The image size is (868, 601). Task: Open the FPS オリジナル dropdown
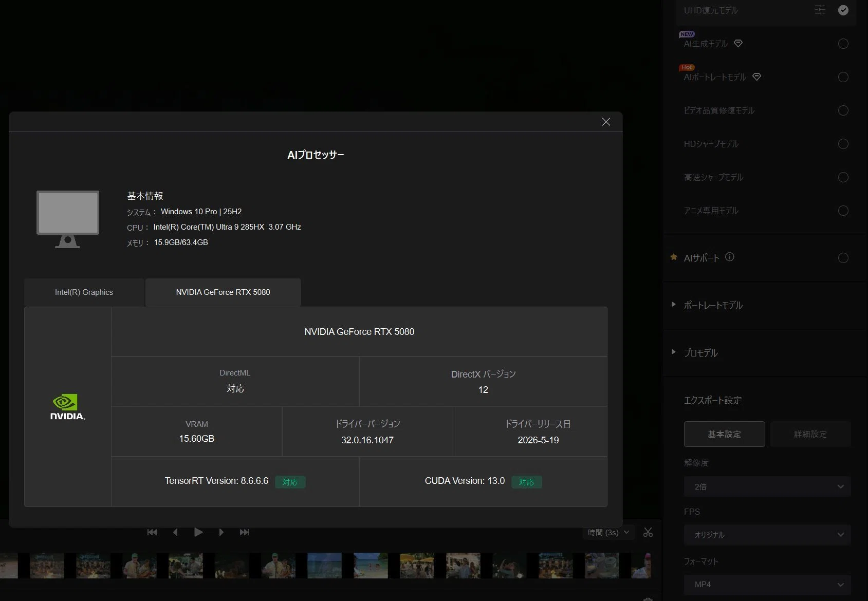point(767,535)
